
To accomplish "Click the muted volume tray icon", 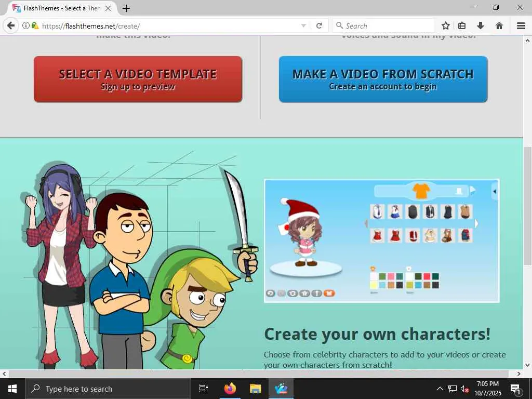I will (464, 389).
